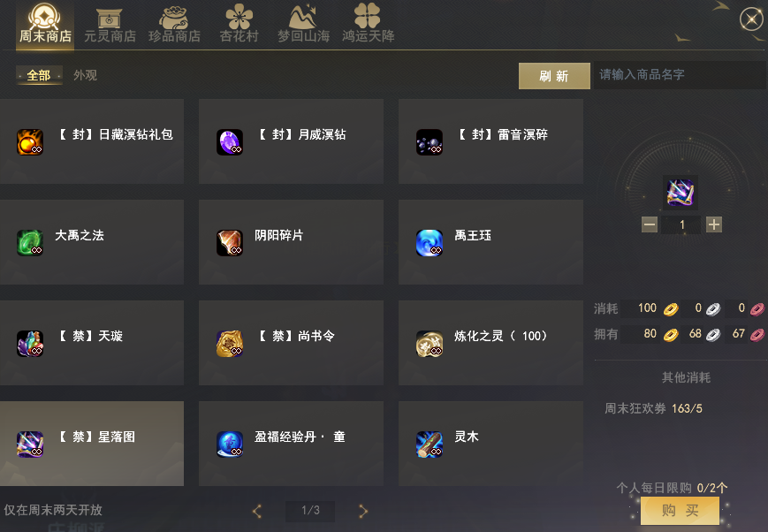Viewport: 768px width, 532px height.
Task: Select the 盈福经验丹·童 item card
Action: 291,444
